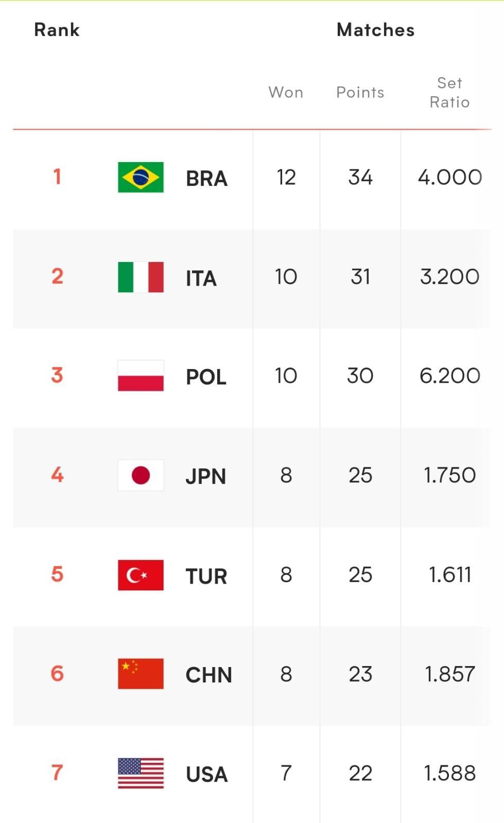504x823 pixels.
Task: Select the Poland flag icon
Action: click(141, 376)
